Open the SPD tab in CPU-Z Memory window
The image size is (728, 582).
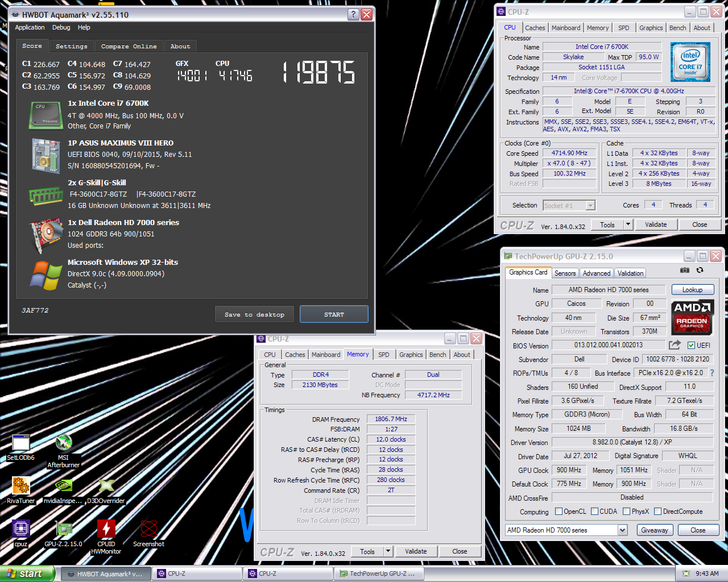click(384, 355)
